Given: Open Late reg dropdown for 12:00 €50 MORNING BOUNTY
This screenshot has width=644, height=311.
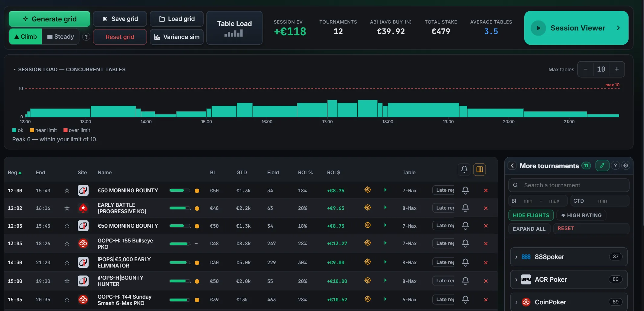Looking at the screenshot, I should pyautogui.click(x=443, y=190).
